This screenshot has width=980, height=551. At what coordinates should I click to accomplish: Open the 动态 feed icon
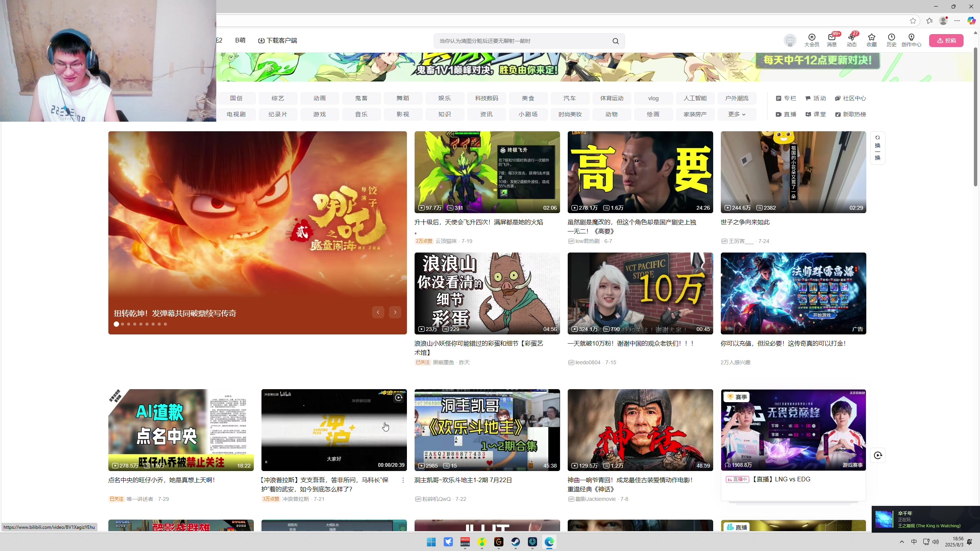851,40
